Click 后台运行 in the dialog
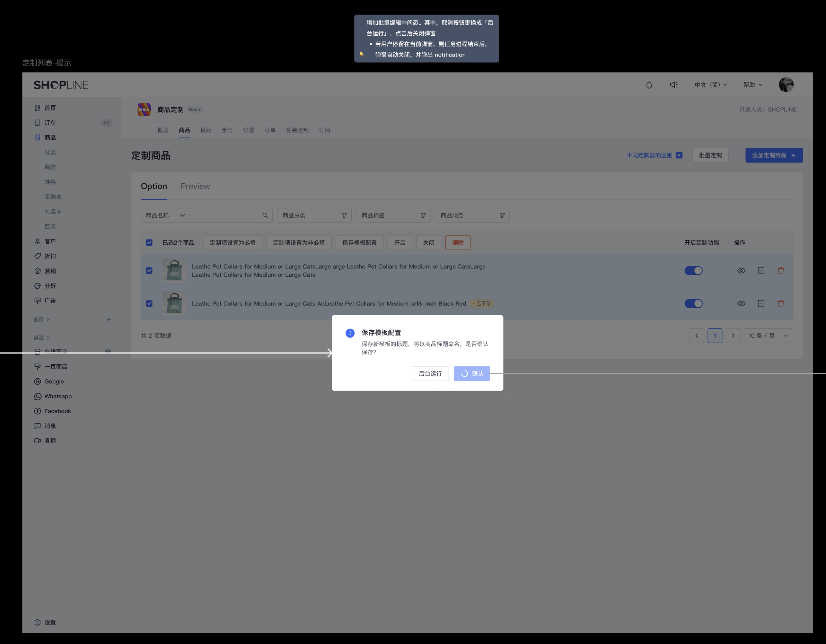The height and width of the screenshot is (644, 826). [x=430, y=373]
